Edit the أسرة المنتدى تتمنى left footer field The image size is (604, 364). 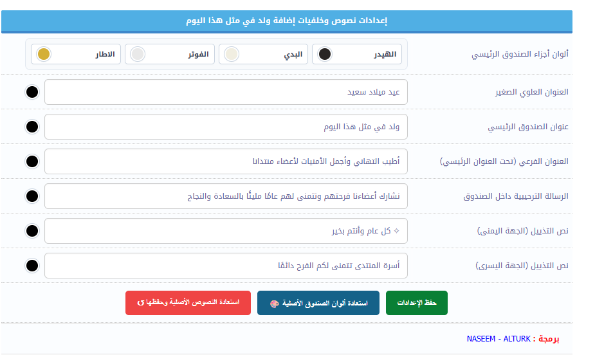click(226, 266)
